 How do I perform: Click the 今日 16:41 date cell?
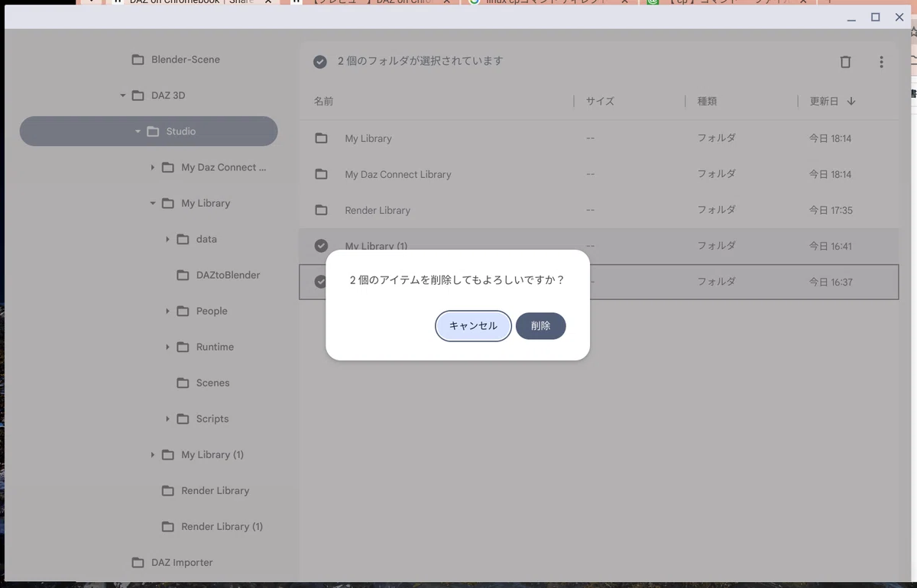pyautogui.click(x=831, y=246)
